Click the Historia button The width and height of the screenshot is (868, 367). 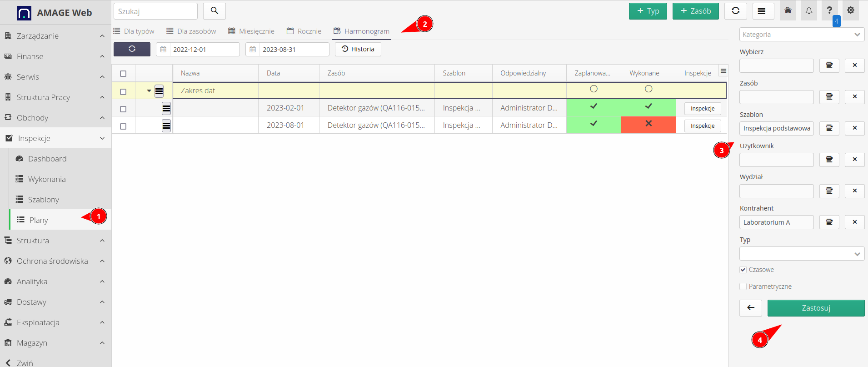(x=358, y=49)
